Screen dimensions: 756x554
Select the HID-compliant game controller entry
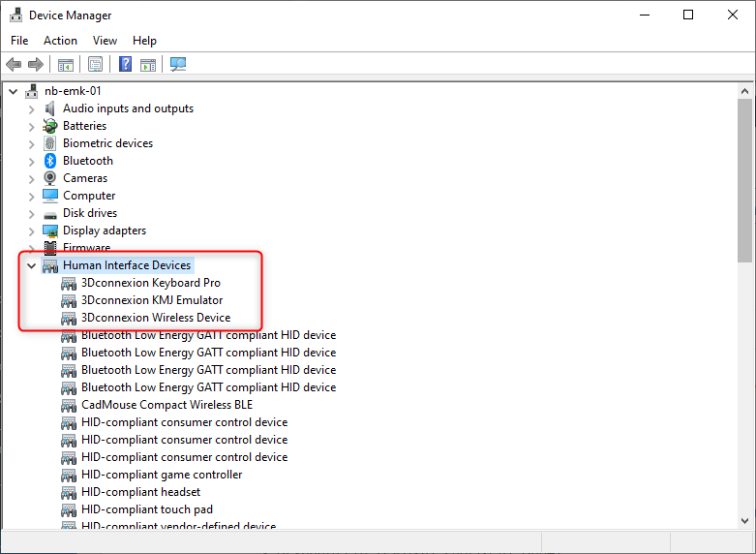pos(162,475)
